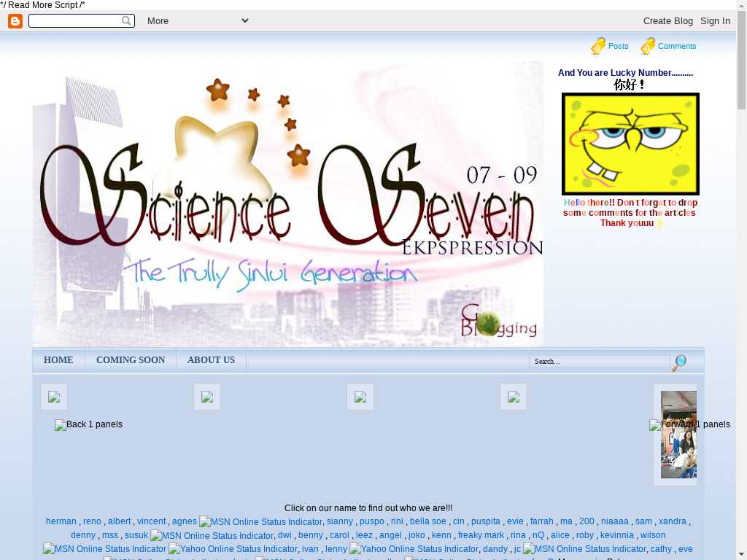747x560 pixels.
Task: Open the Comments feed link
Action: tap(677, 46)
